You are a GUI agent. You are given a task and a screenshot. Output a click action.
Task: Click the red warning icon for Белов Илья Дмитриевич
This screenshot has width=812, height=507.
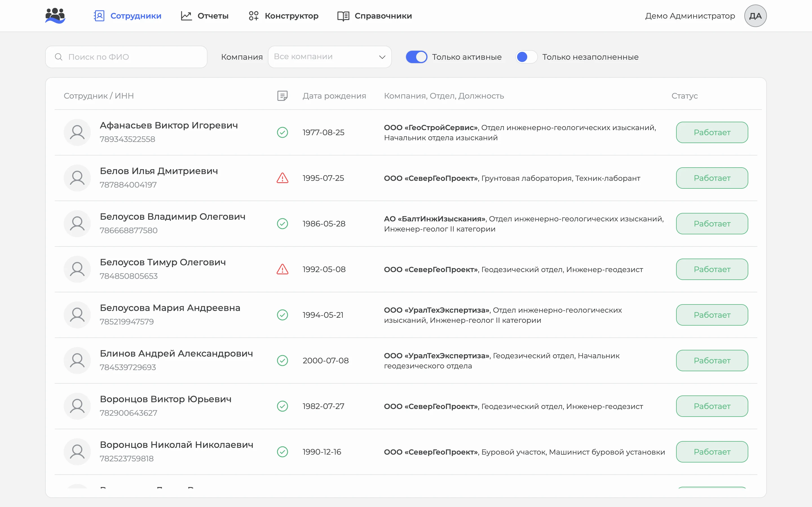283,178
